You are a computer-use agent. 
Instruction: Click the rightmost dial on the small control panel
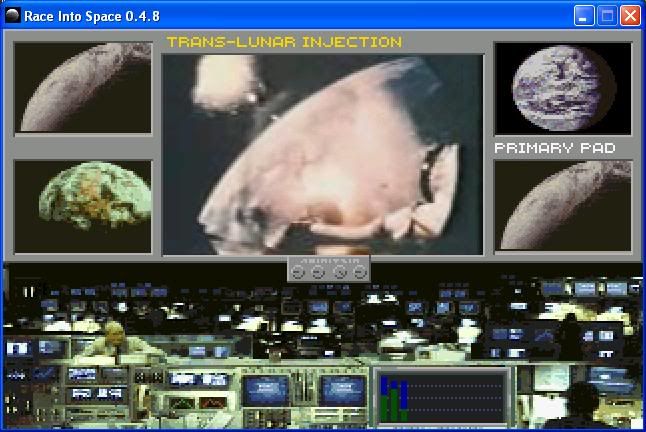[360, 272]
